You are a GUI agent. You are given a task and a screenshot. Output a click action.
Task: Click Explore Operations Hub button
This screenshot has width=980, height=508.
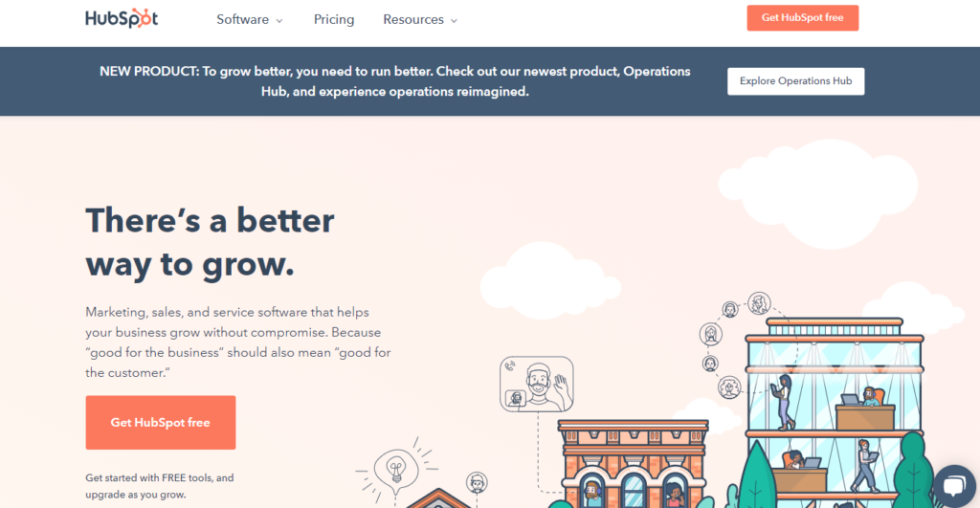795,81
